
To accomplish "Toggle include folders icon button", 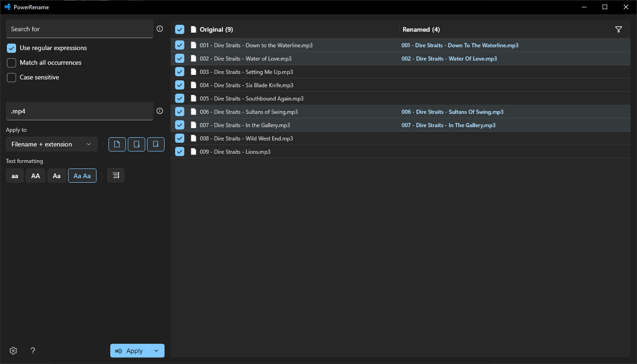I will [136, 144].
